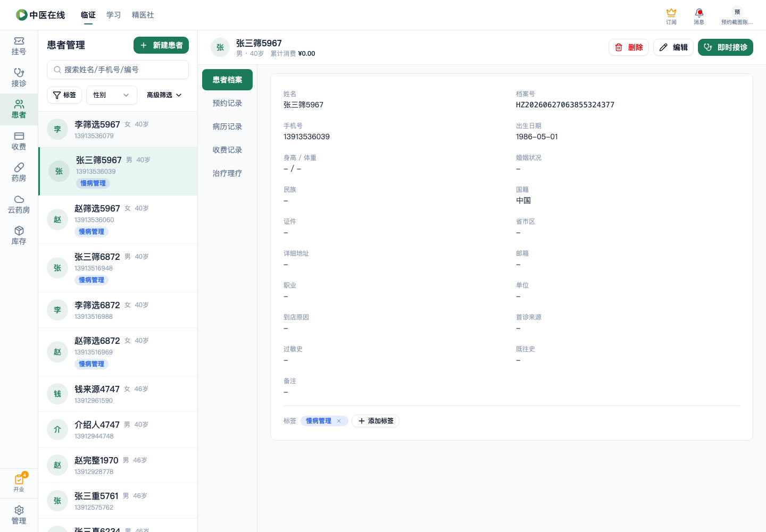Select the 患者档案 tab

click(228, 80)
